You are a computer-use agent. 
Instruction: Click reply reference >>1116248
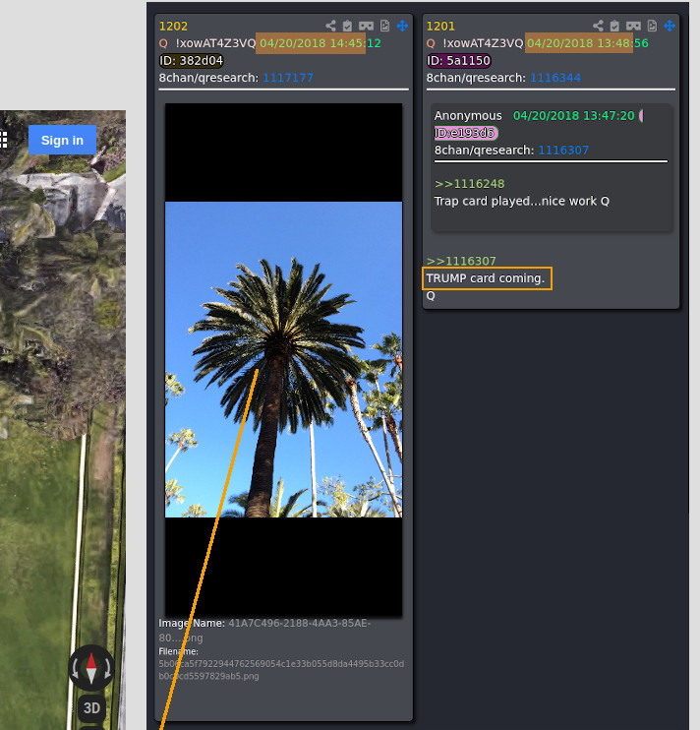pos(469,184)
